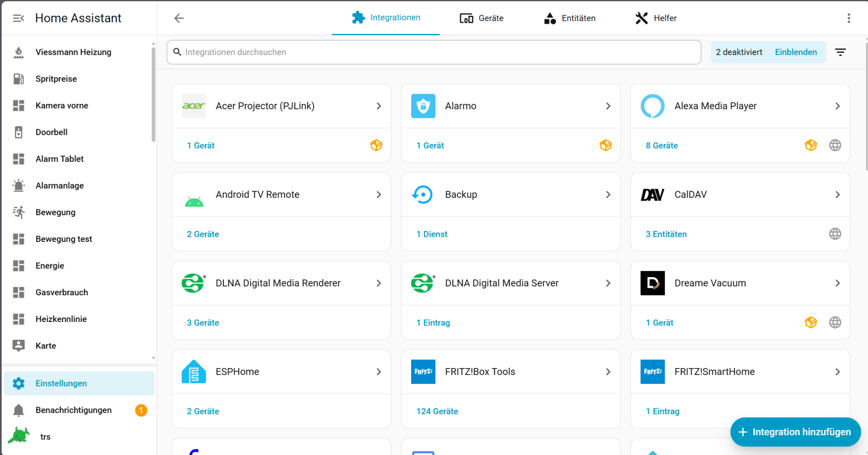Viewport: 868px width, 455px height.
Task: Click the Backup restore icon
Action: pyautogui.click(x=422, y=194)
